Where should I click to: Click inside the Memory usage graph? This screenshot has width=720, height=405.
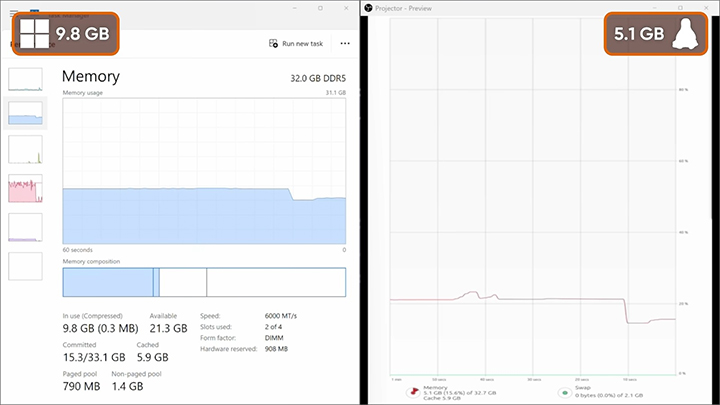coord(204,171)
